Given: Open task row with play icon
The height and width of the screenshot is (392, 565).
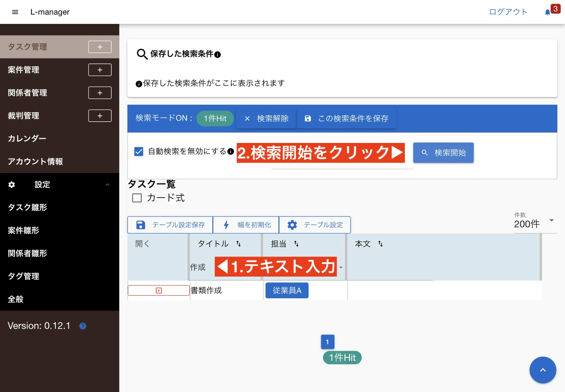Looking at the screenshot, I should click(x=159, y=290).
